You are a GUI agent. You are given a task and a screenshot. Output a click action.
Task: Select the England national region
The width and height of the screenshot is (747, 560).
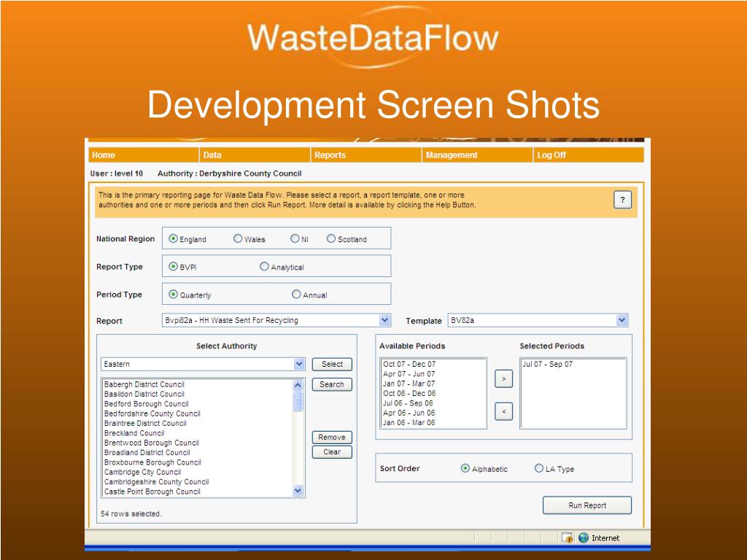[x=174, y=238]
